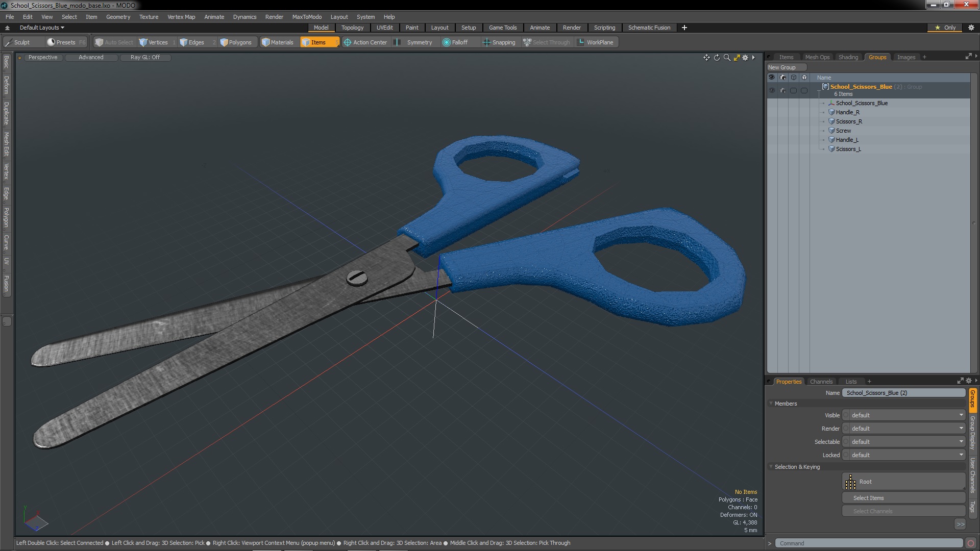Open the Default Layouts dropdown
Image resolution: width=980 pixels, height=551 pixels.
[x=42, y=28]
